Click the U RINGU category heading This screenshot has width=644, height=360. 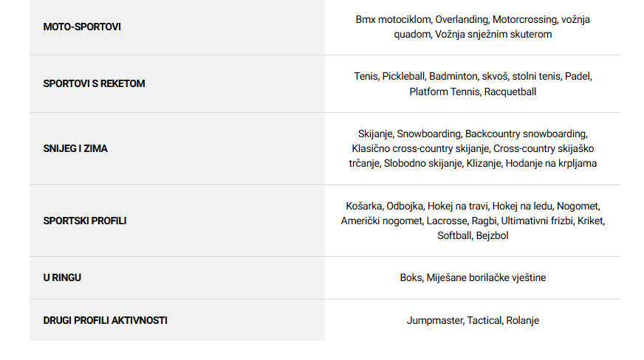62,277
